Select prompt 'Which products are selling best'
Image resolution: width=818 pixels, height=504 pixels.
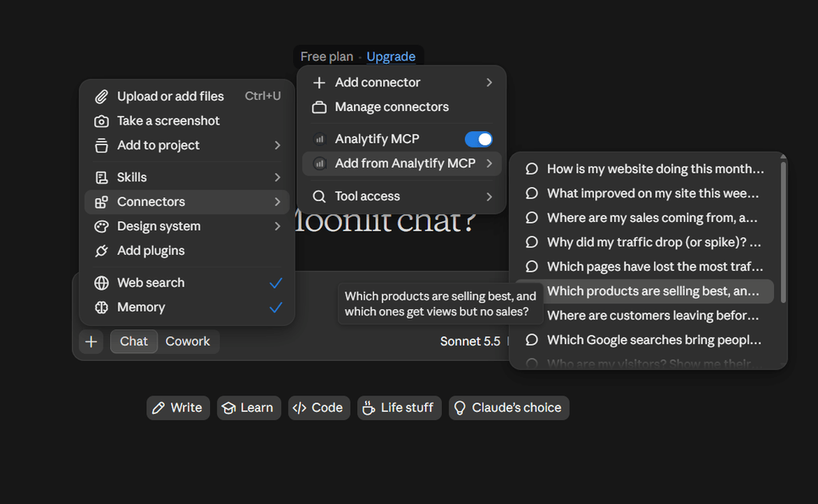[x=645, y=291]
